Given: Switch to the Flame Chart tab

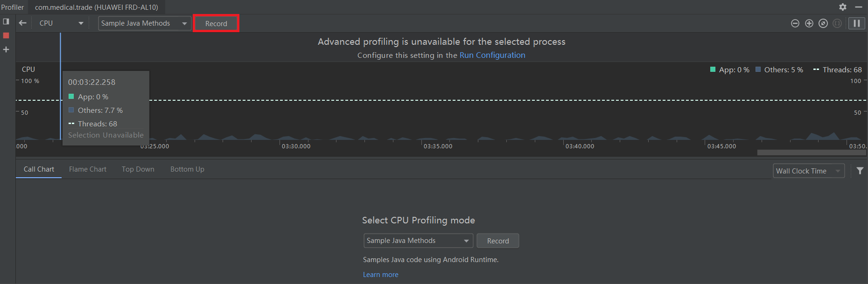Looking at the screenshot, I should click(88, 169).
